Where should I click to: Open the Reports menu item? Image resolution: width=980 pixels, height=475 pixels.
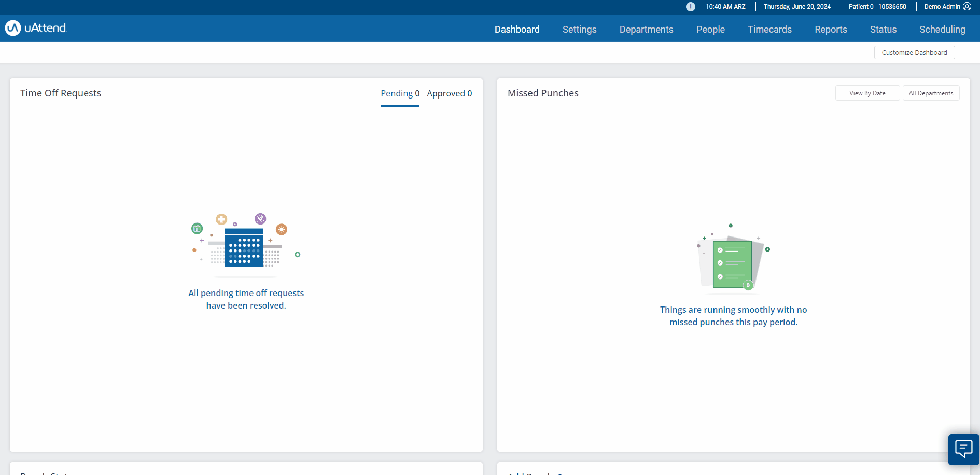(831, 30)
